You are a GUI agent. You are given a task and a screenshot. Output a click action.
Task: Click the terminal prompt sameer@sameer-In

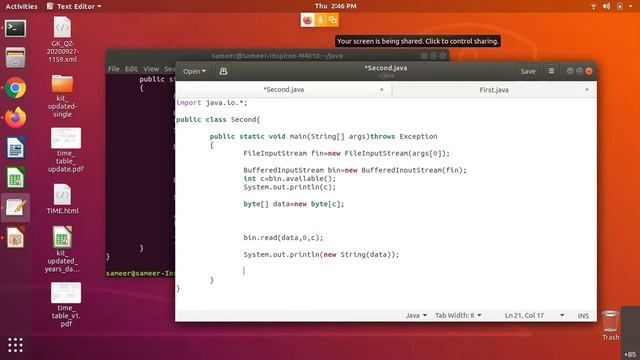coord(140,273)
